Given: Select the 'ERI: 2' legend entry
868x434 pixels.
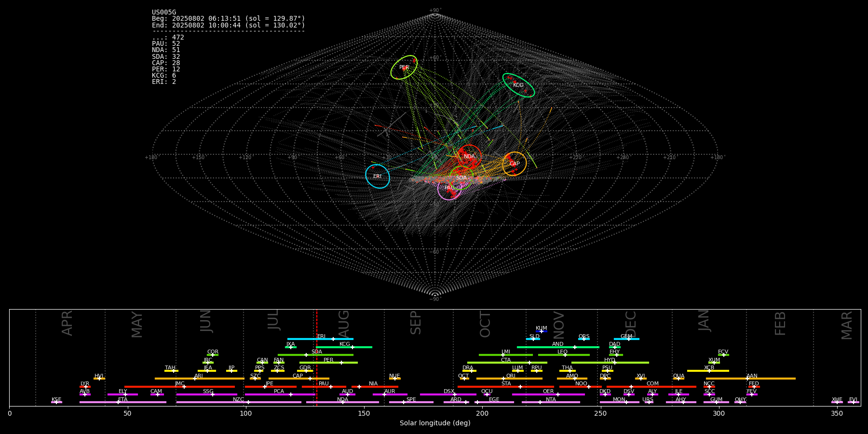Looking at the screenshot, I should 164,81.
